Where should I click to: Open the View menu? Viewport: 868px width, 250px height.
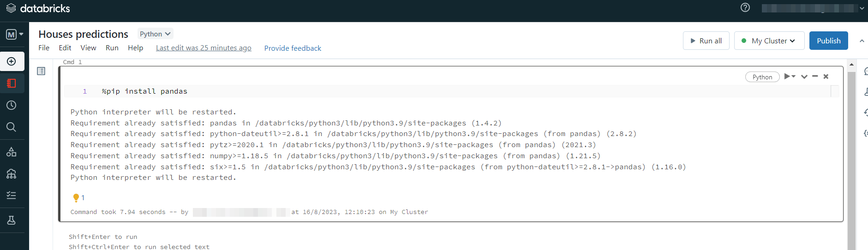(88, 48)
